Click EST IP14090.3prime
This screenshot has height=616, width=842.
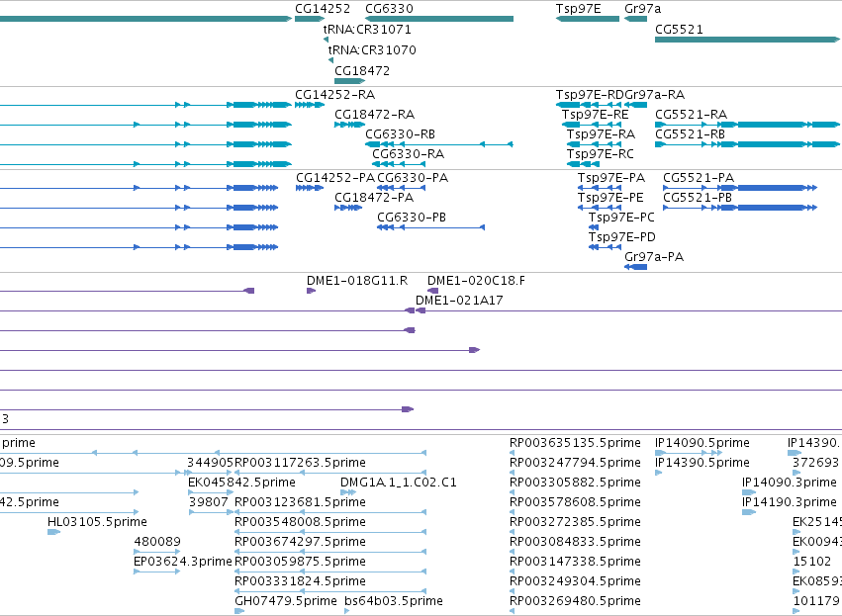[x=790, y=483]
